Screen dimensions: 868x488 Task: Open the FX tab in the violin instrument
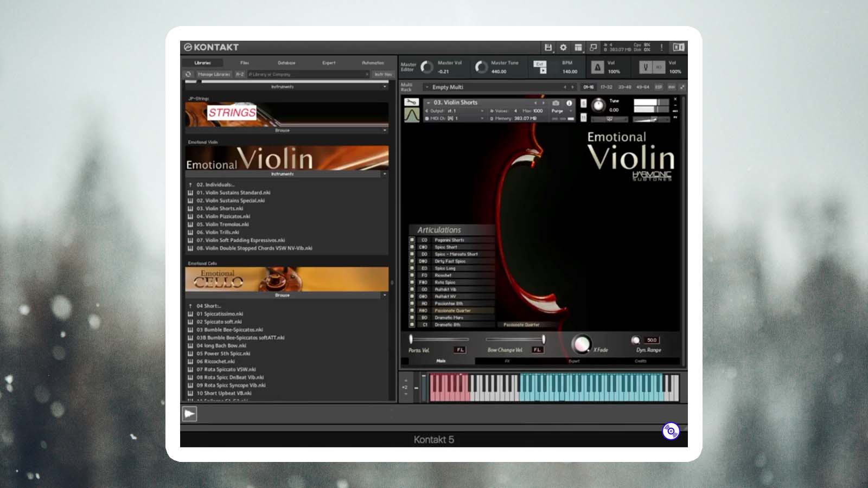tap(507, 361)
